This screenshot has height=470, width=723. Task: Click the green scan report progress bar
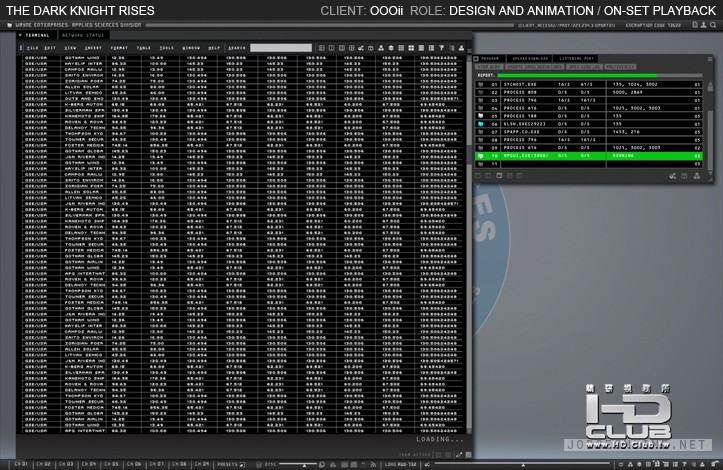tap(577, 75)
